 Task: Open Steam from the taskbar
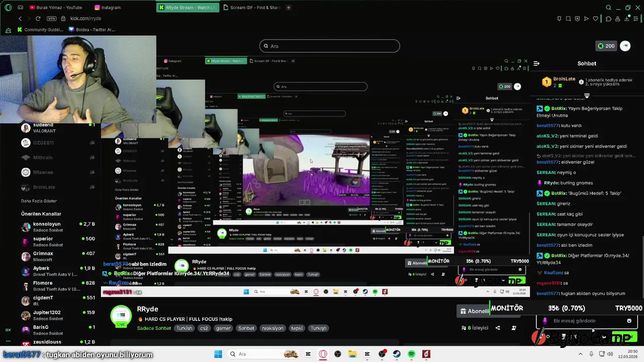tap(397, 354)
